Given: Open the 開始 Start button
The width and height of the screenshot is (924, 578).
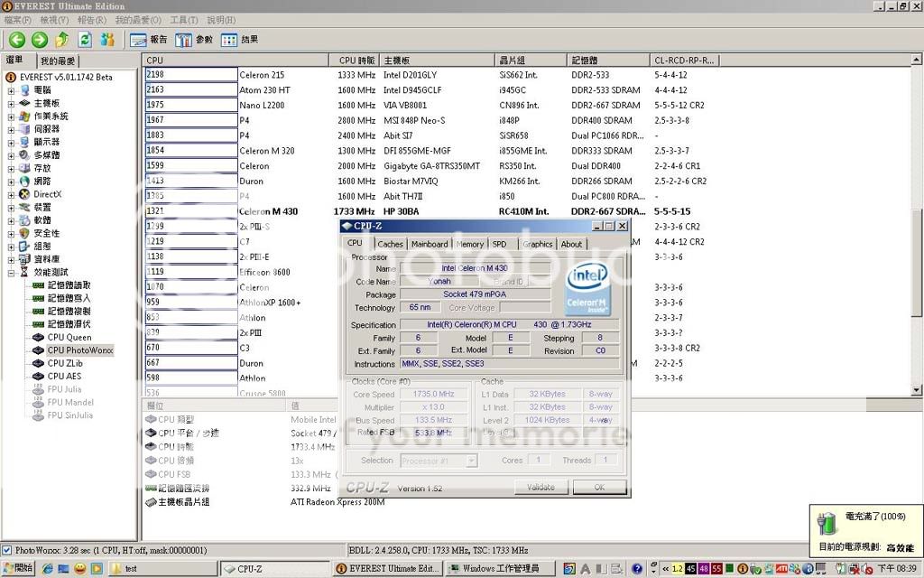Looking at the screenshot, I should click(x=18, y=568).
